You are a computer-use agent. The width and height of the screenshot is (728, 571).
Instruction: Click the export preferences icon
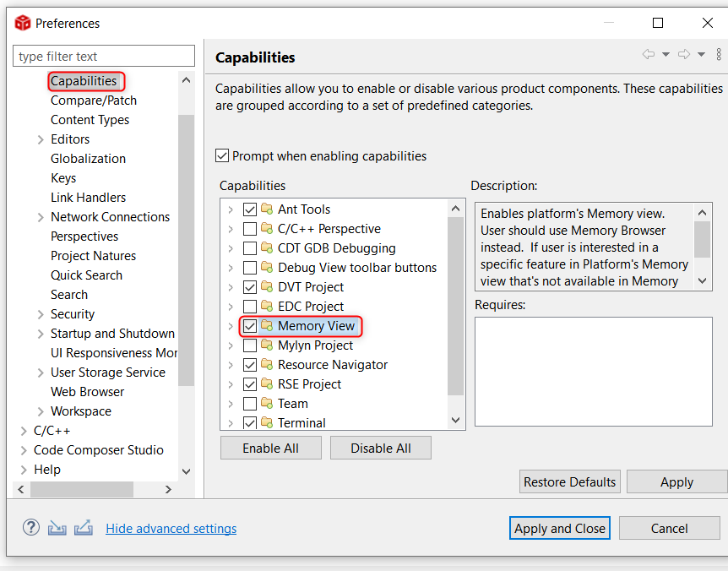[83, 528]
